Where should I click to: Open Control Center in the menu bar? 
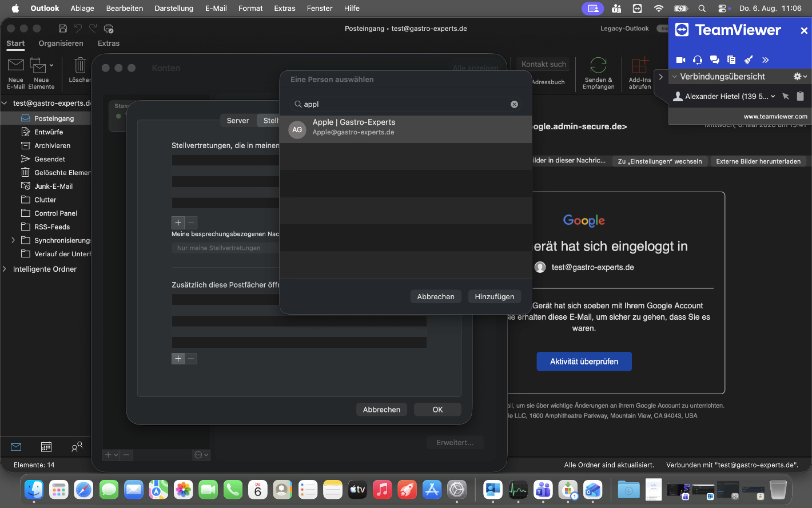pos(723,9)
